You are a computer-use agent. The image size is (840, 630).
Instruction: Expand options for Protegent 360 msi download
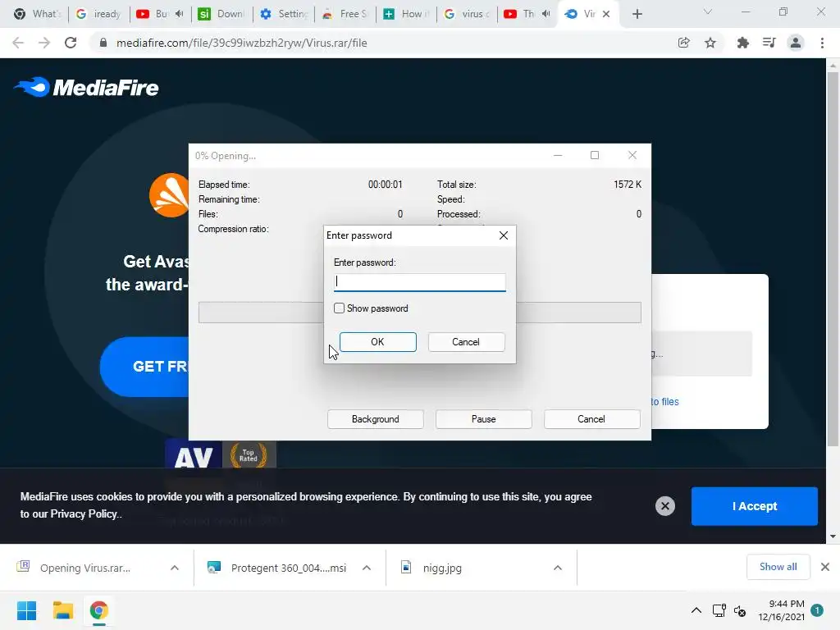[x=367, y=568]
